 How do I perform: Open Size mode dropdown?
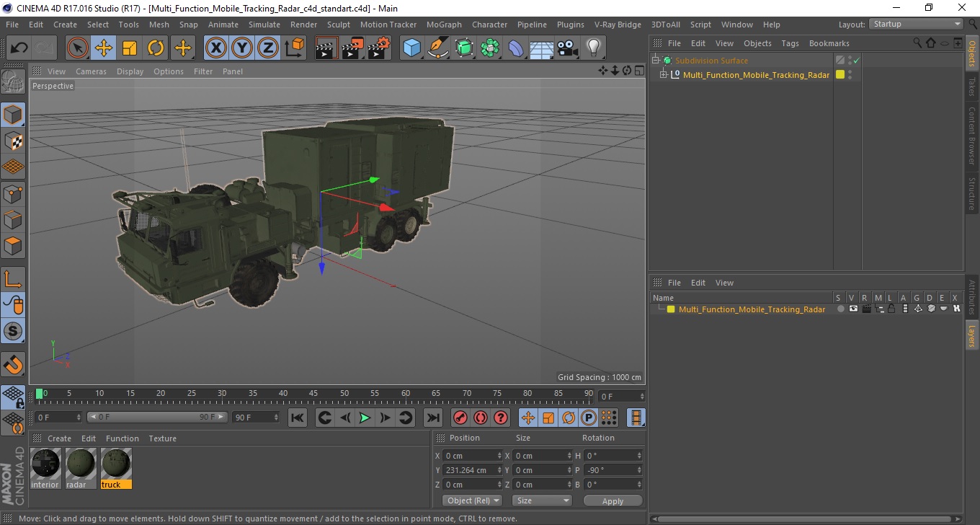pos(542,500)
